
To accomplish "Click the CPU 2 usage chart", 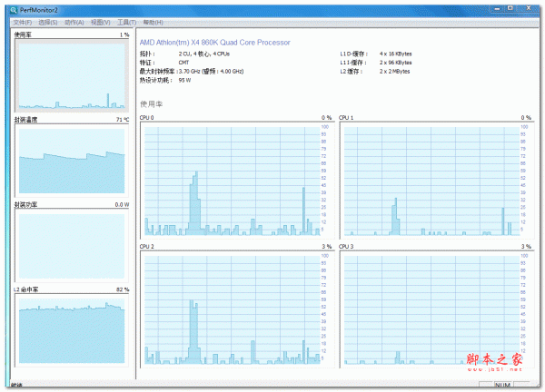I will click(237, 309).
